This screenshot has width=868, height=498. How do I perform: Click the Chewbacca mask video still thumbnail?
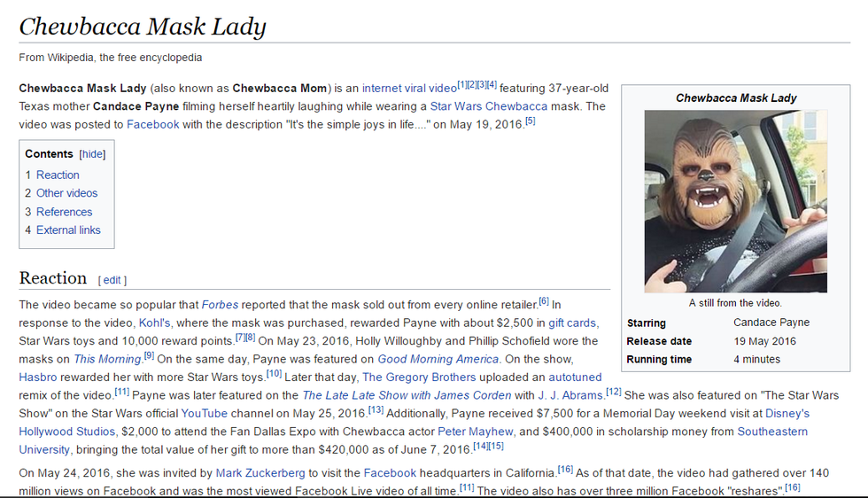point(735,201)
